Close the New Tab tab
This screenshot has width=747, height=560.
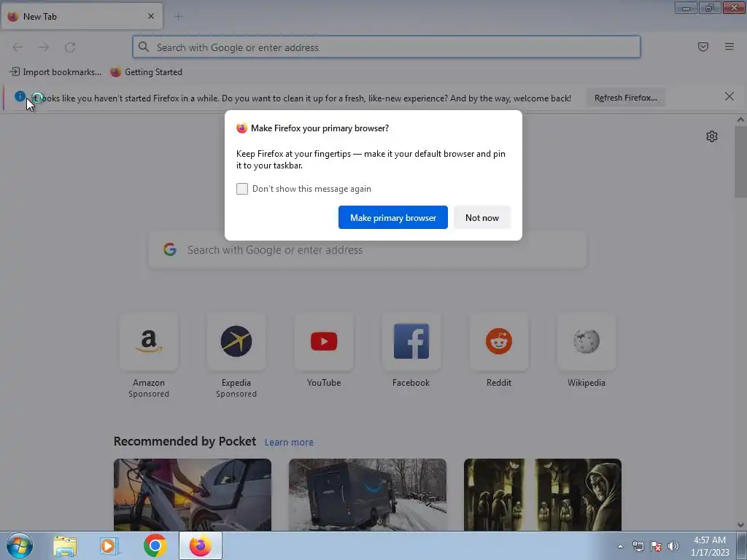(151, 16)
